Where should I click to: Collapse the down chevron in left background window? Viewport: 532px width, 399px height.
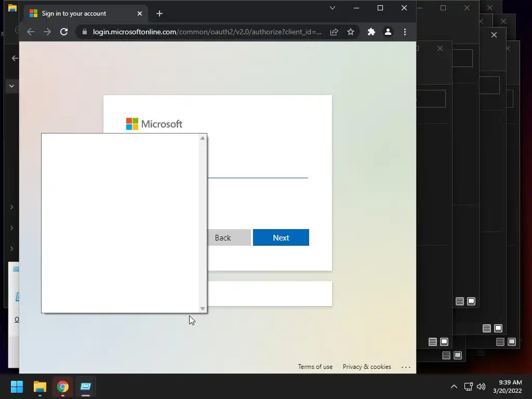[x=12, y=86]
